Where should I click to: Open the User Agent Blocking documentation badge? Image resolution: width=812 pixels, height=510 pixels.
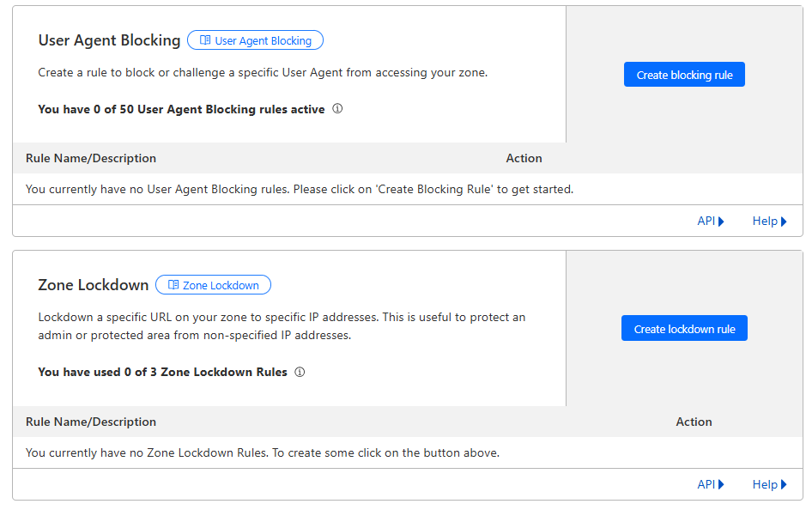coord(255,40)
